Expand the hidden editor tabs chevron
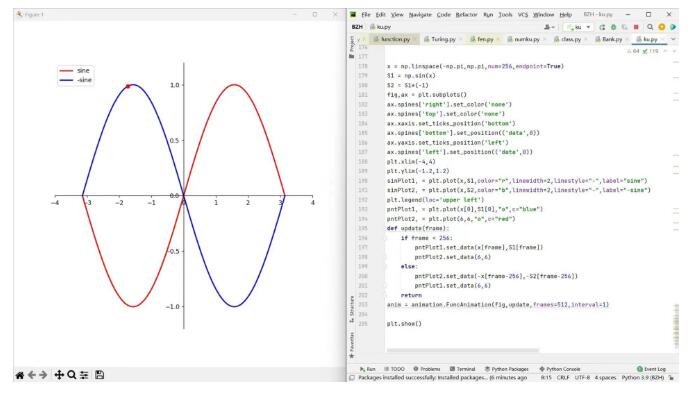 click(673, 39)
